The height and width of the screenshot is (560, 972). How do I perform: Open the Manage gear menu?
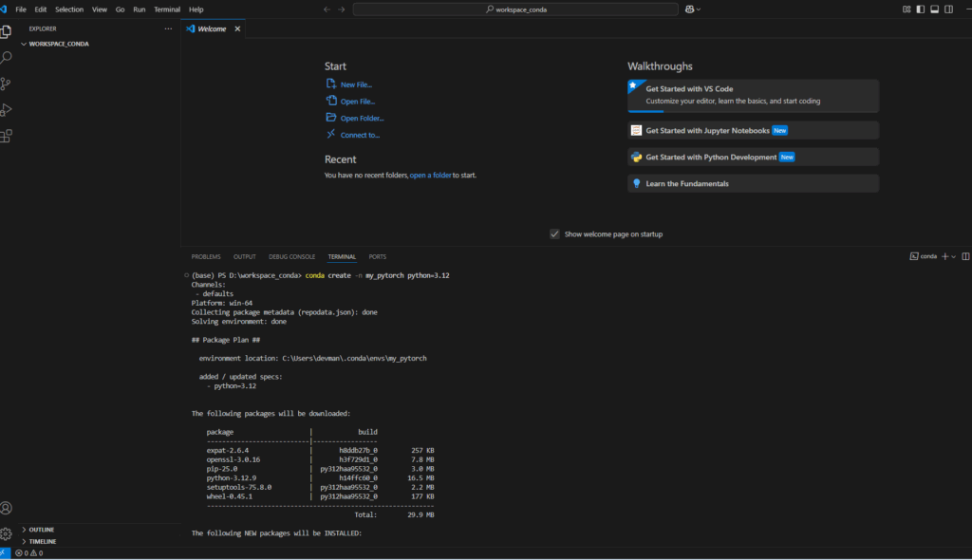[x=7, y=533]
